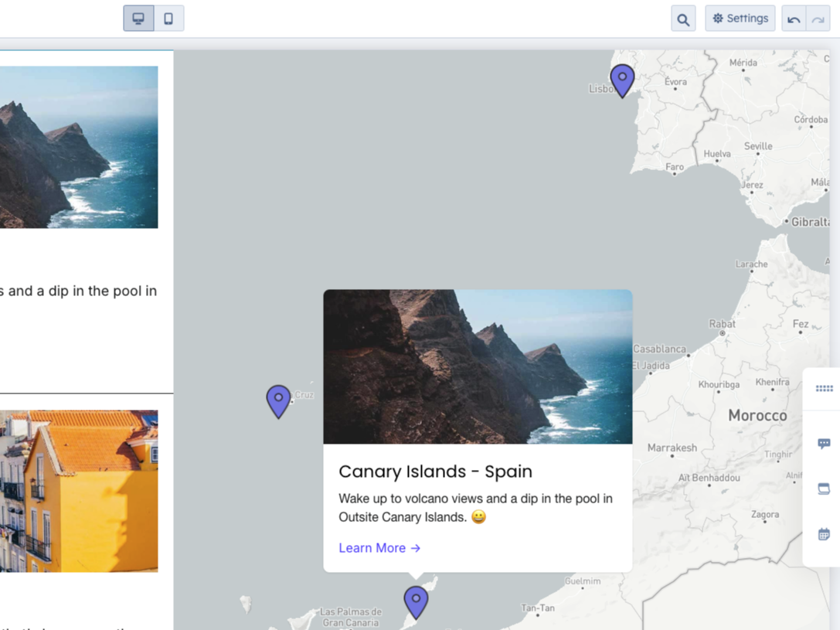The width and height of the screenshot is (840, 630).
Task: Click the Canary Islands - Spain heading
Action: pos(435,472)
